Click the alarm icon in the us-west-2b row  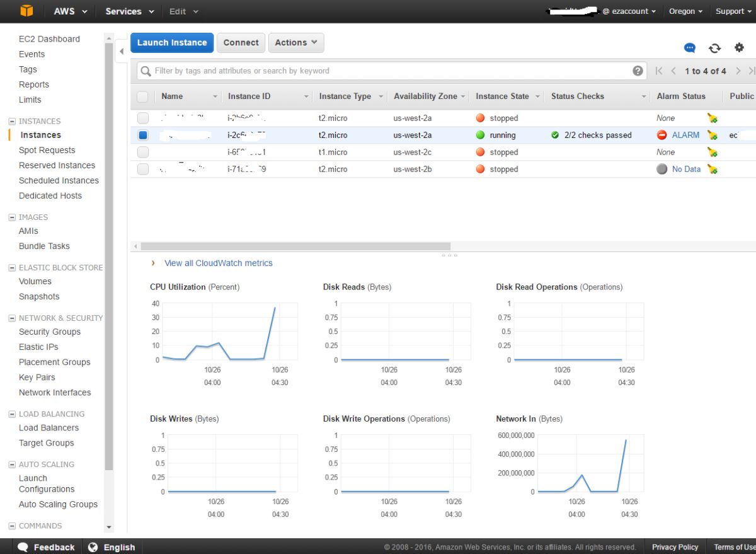712,169
